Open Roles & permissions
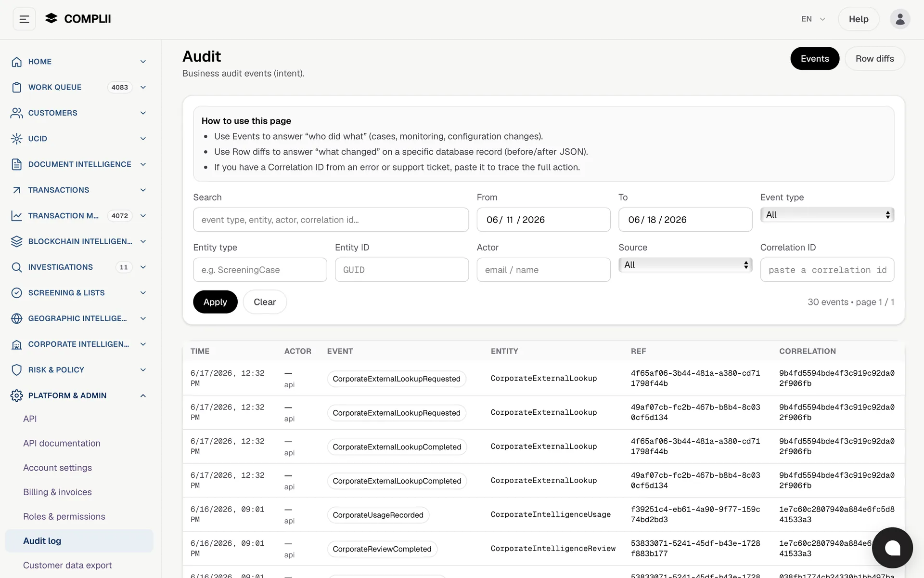 pyautogui.click(x=64, y=516)
